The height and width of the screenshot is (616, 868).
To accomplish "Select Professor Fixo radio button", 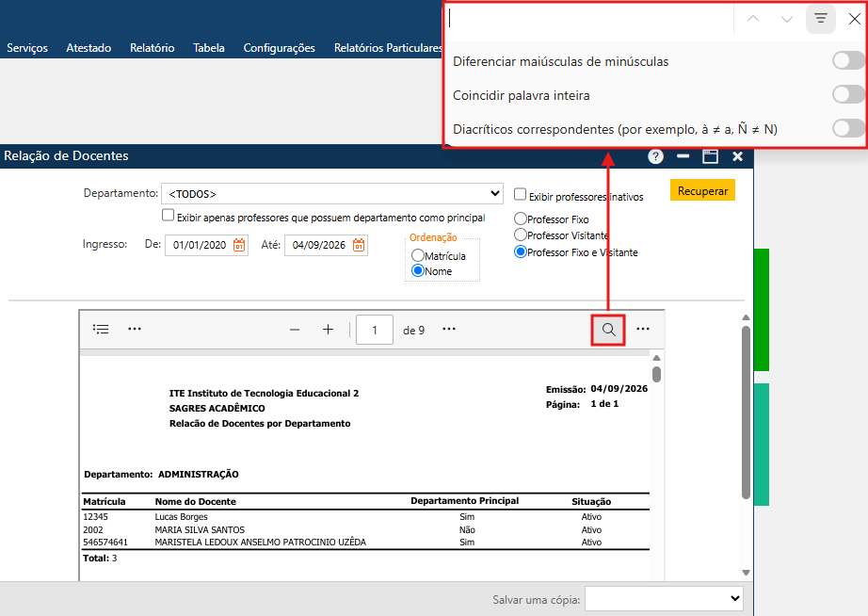I will (x=521, y=219).
